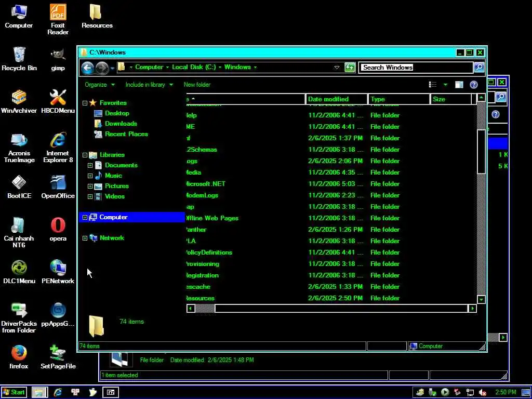Open the 7z icon in taskbar
This screenshot has width=532, height=399.
click(x=111, y=392)
